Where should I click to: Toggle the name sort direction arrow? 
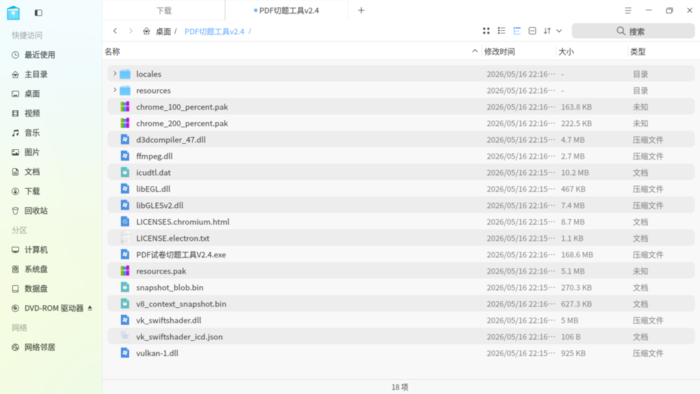(475, 51)
